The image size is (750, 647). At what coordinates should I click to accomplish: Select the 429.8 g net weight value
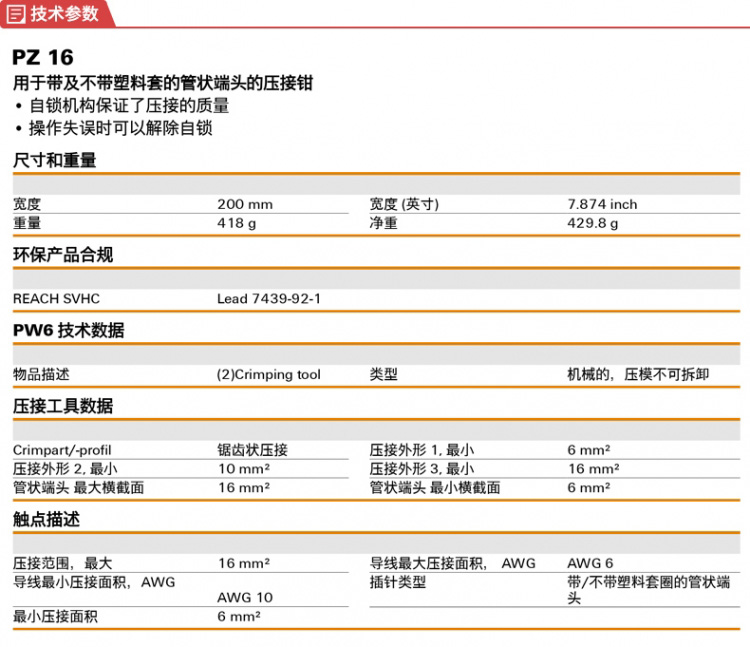pyautogui.click(x=593, y=223)
